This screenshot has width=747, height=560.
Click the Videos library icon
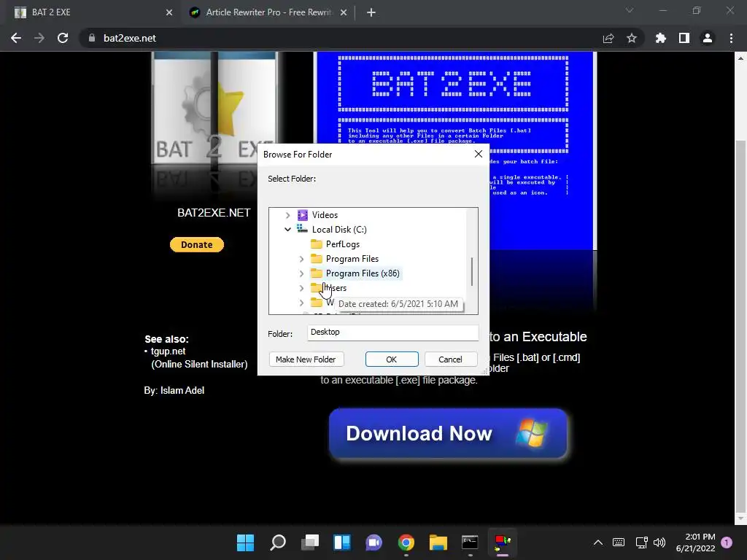tap(303, 215)
